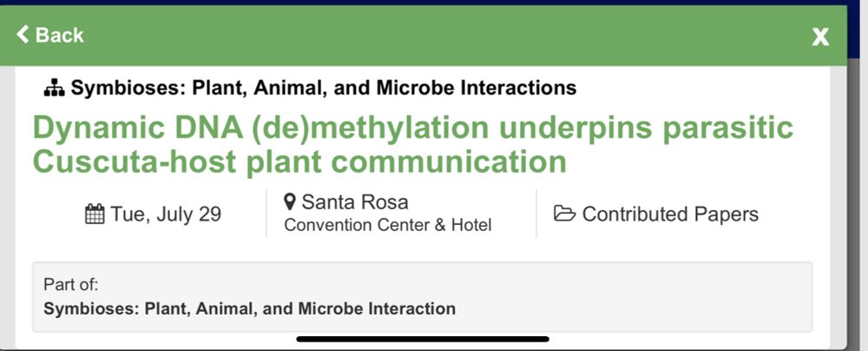Tap the Convention Center & Hotel subtitle
The height and width of the screenshot is (351, 868).
coord(387,225)
